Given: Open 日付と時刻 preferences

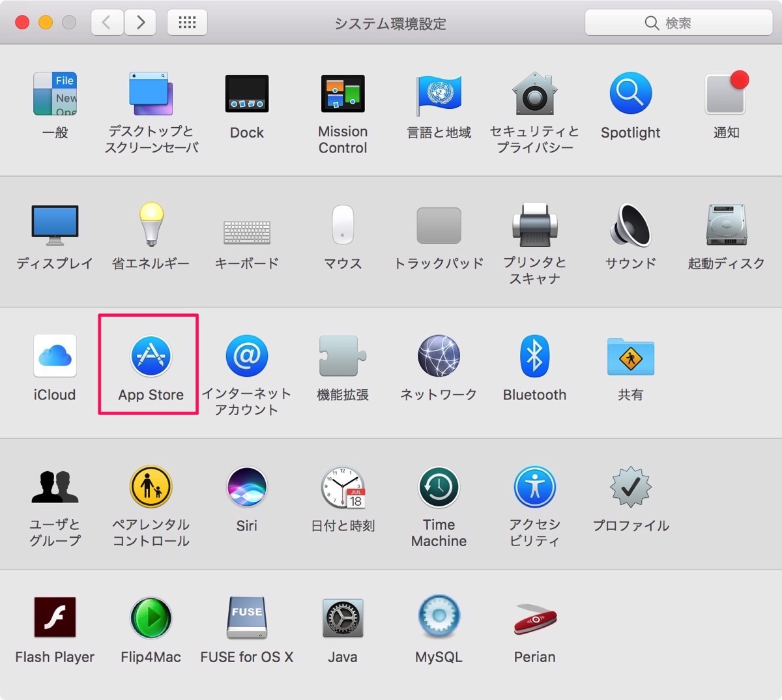Looking at the screenshot, I should click(x=343, y=487).
